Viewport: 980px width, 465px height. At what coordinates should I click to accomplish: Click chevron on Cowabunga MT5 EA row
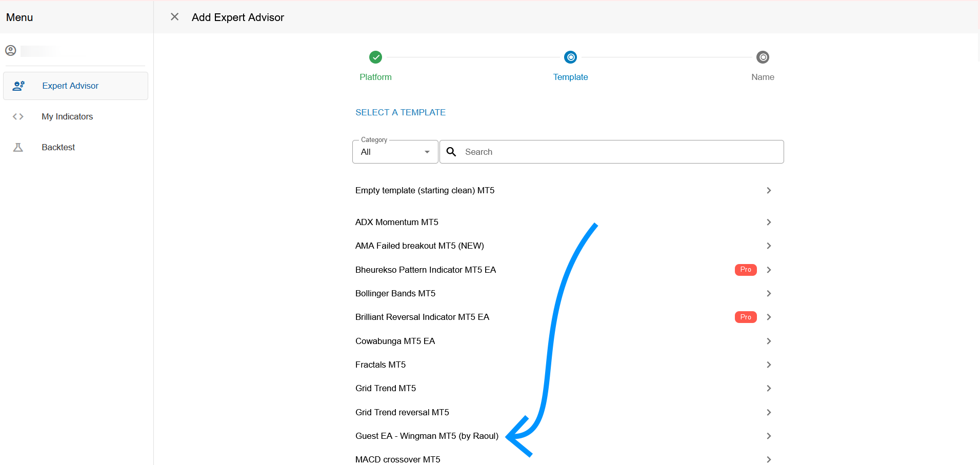pos(769,341)
